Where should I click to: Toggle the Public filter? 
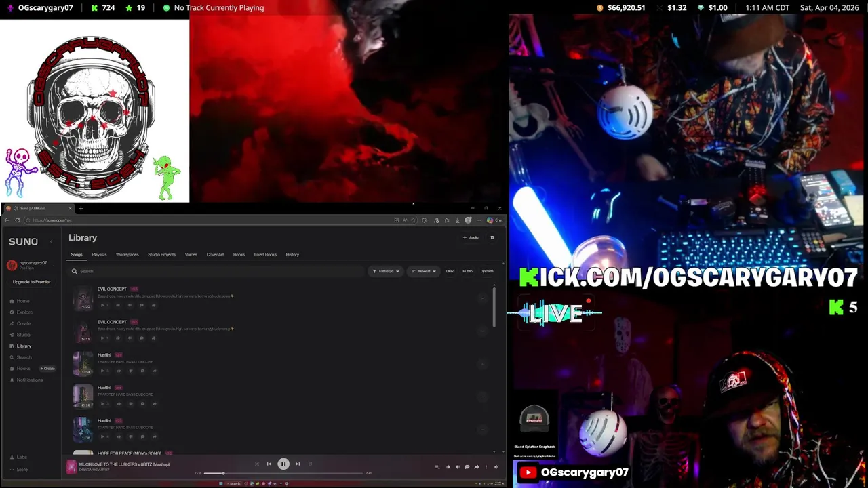coord(467,271)
